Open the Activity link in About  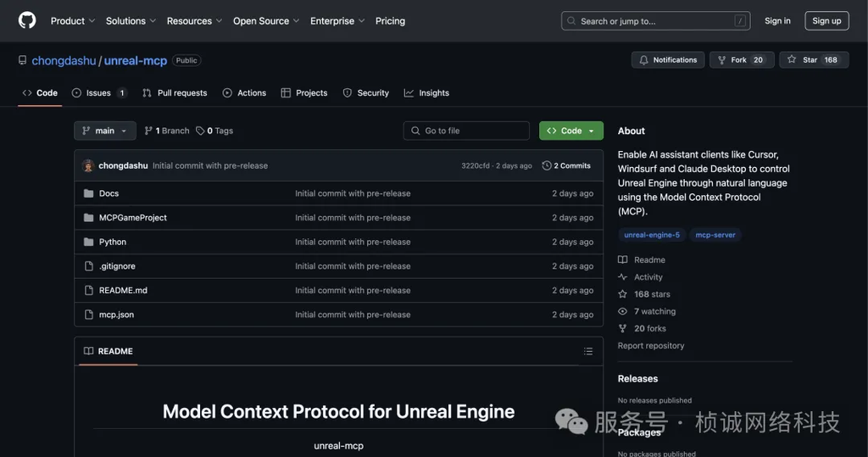pos(641,277)
